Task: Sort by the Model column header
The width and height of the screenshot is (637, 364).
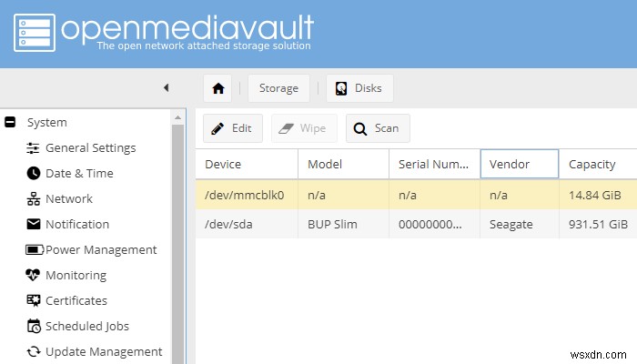Action: point(344,164)
